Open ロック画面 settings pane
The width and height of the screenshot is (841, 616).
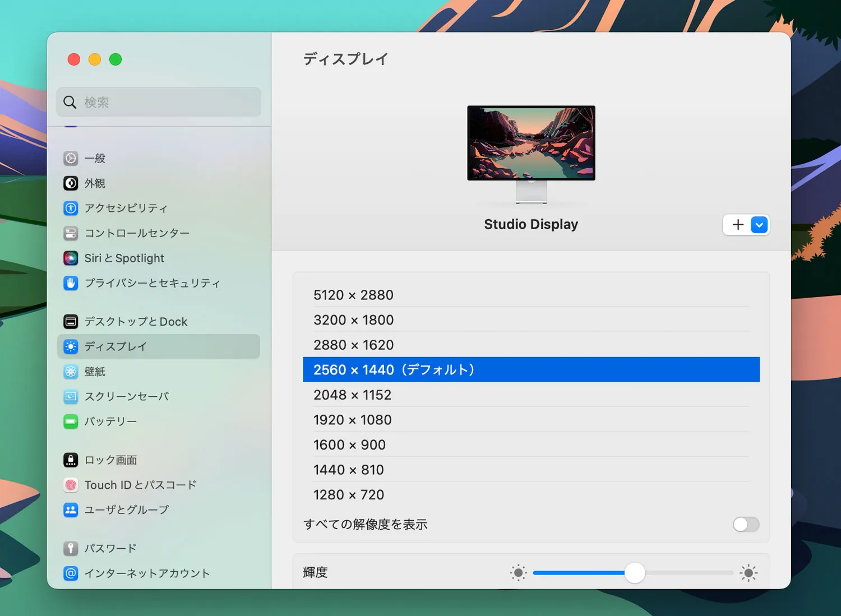pyautogui.click(x=159, y=460)
